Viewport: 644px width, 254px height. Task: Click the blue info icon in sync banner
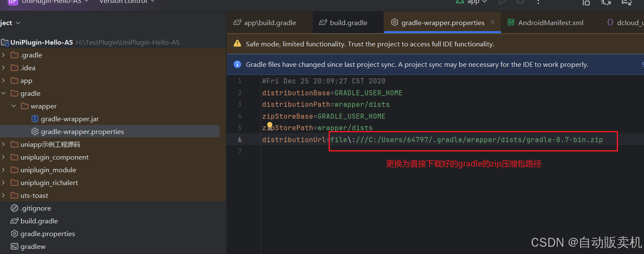click(237, 65)
